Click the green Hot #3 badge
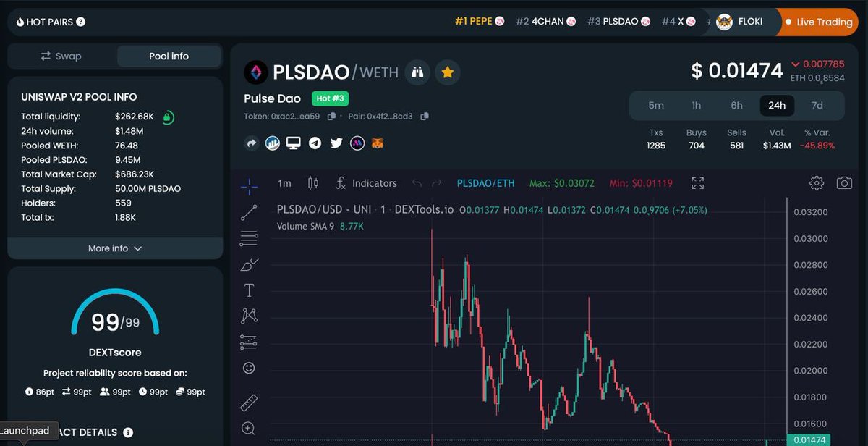 coord(331,98)
